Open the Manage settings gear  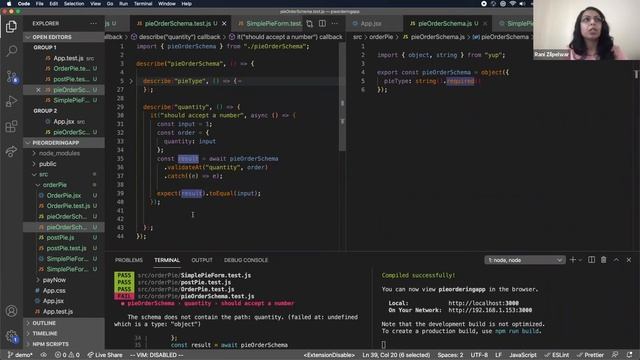click(11, 336)
